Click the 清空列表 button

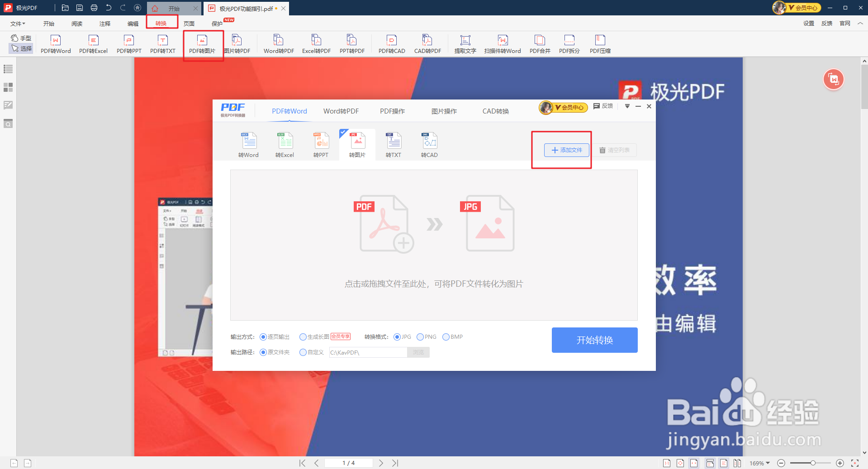pos(615,150)
